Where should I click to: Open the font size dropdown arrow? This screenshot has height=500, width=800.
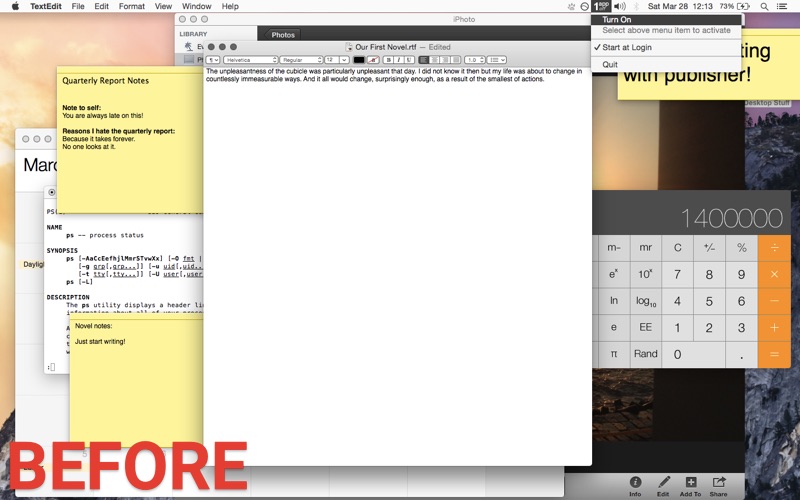pos(344,60)
